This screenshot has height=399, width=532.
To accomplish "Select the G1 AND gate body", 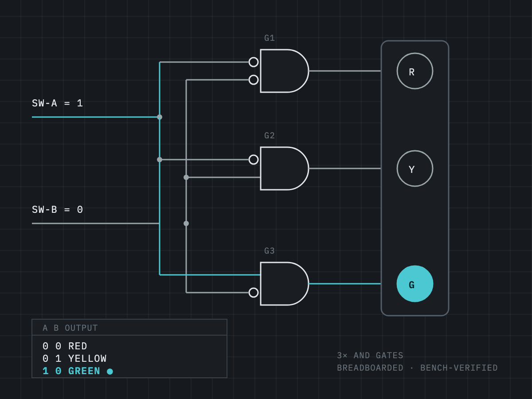I will click(x=284, y=71).
